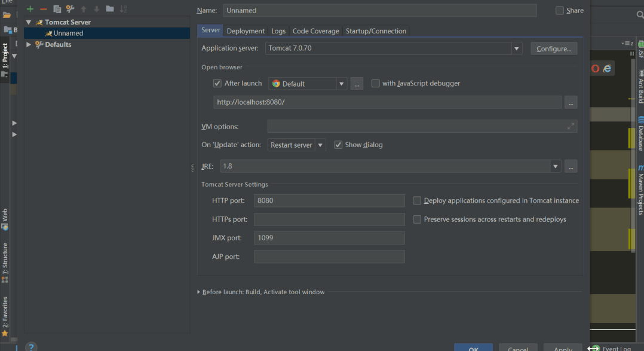Create a new configurations folder
Image resolution: width=644 pixels, height=351 pixels.
pyautogui.click(x=110, y=8)
